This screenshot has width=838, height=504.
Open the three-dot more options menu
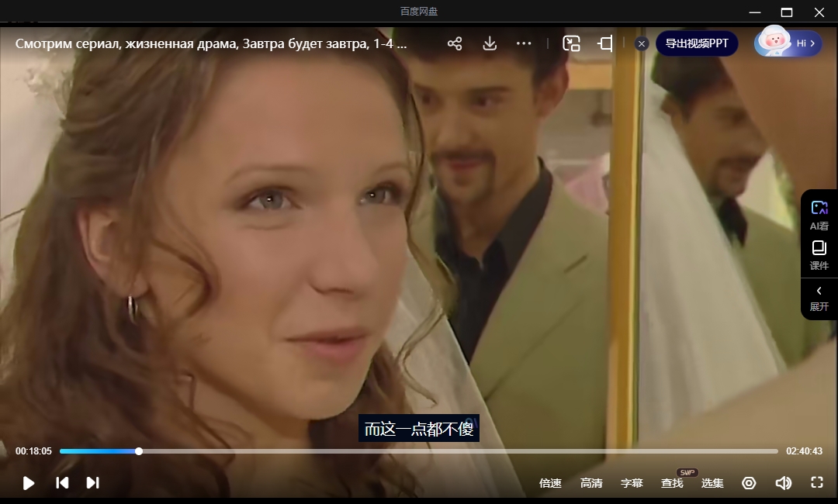(524, 43)
